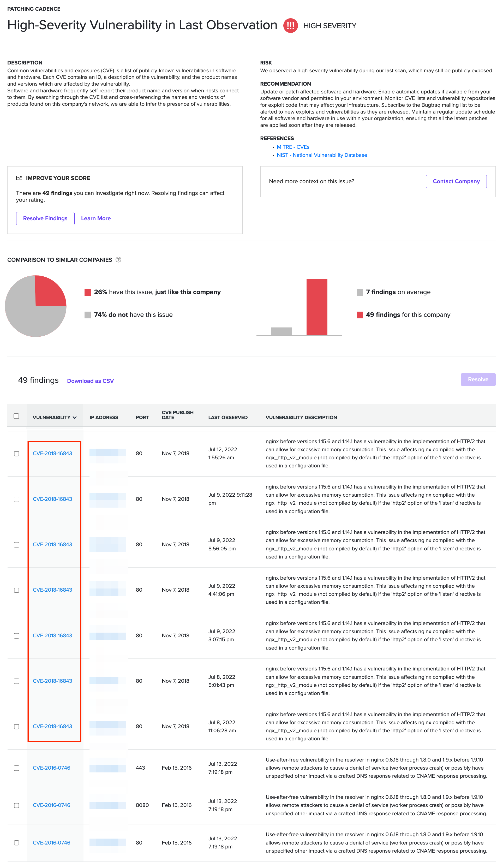The width and height of the screenshot is (503, 868).
Task: Check the port 443 CVE-2016-0746 row checkbox
Action: [16, 768]
